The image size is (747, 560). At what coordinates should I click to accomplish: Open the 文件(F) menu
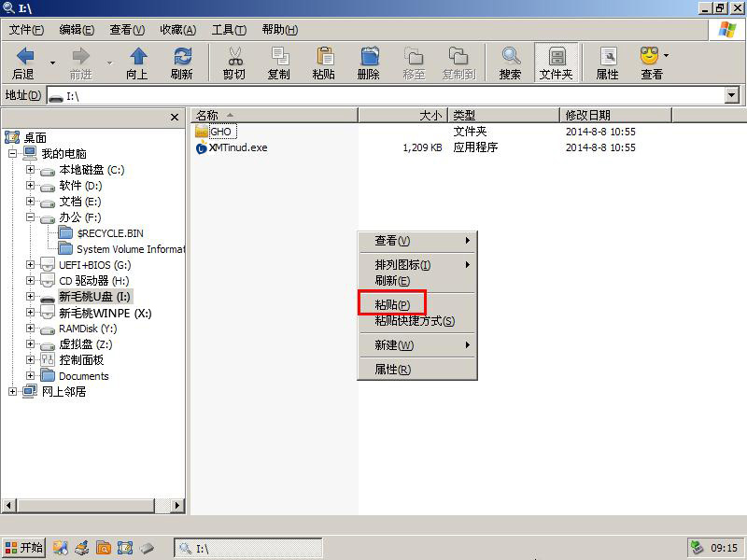pos(27,30)
